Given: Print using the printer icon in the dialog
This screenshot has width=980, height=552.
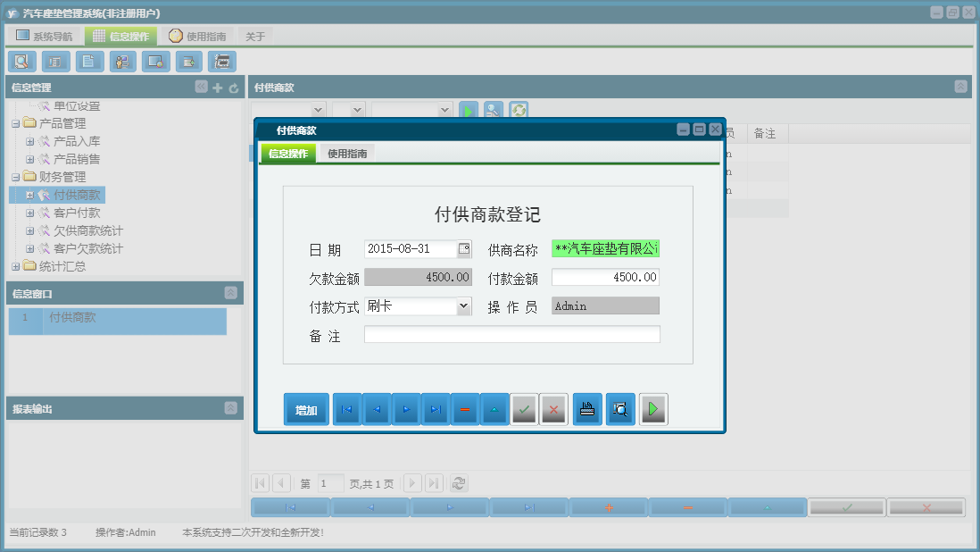Looking at the screenshot, I should [x=587, y=409].
